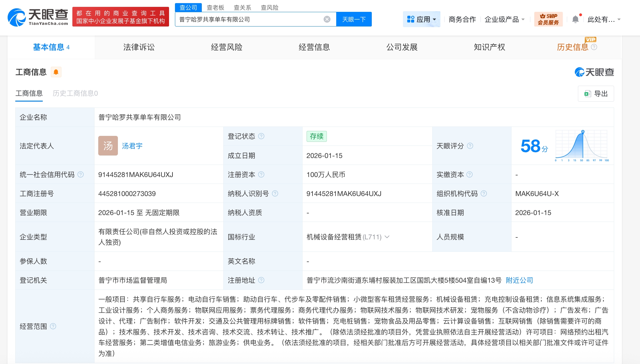Expand the 机械设备经营租赁 industry chevron
Viewport: 640px width, 364px height.
pos(387,237)
